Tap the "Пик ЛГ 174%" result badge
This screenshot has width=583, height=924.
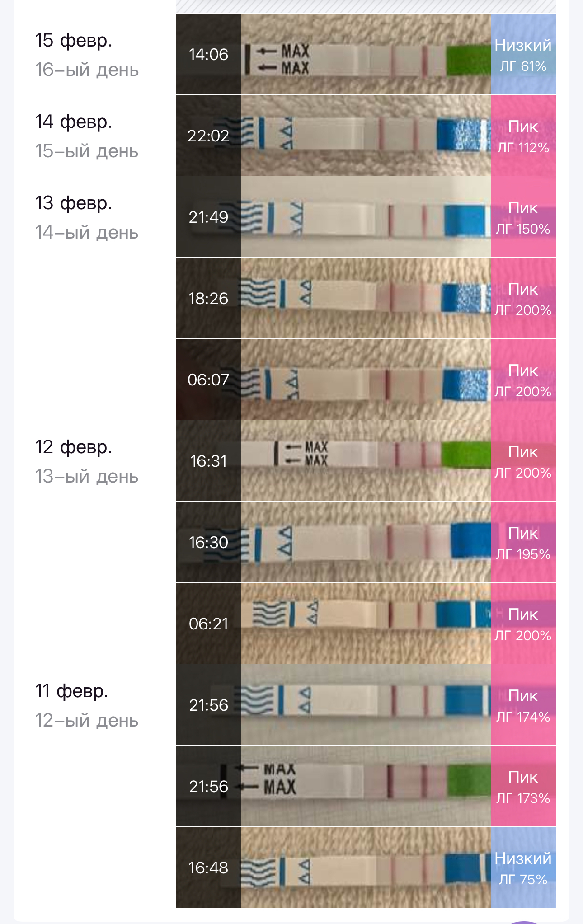pyautogui.click(x=523, y=705)
